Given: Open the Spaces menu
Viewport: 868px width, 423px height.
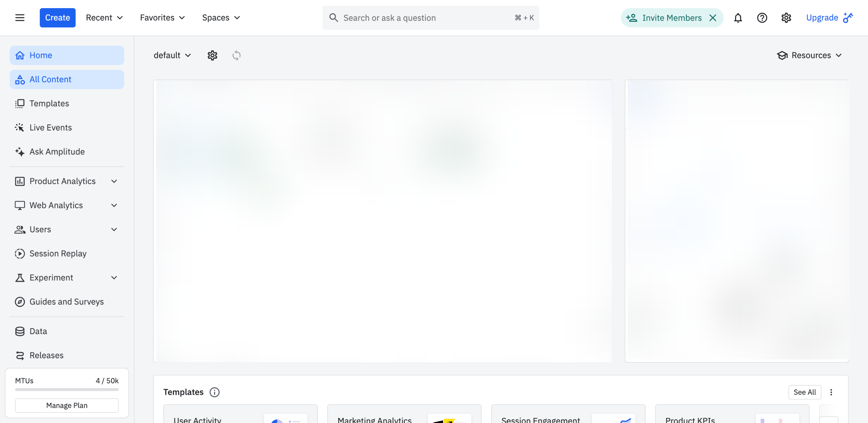Looking at the screenshot, I should click(221, 18).
